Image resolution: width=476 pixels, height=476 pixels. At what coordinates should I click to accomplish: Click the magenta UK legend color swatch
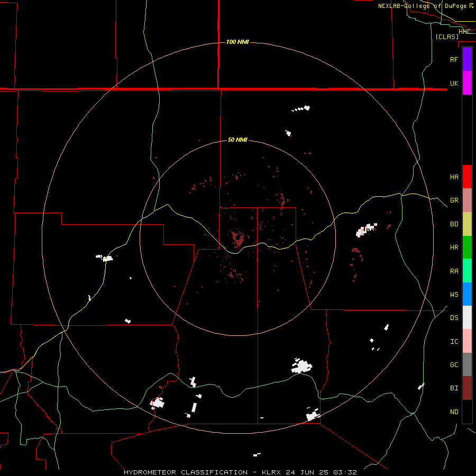467,83
